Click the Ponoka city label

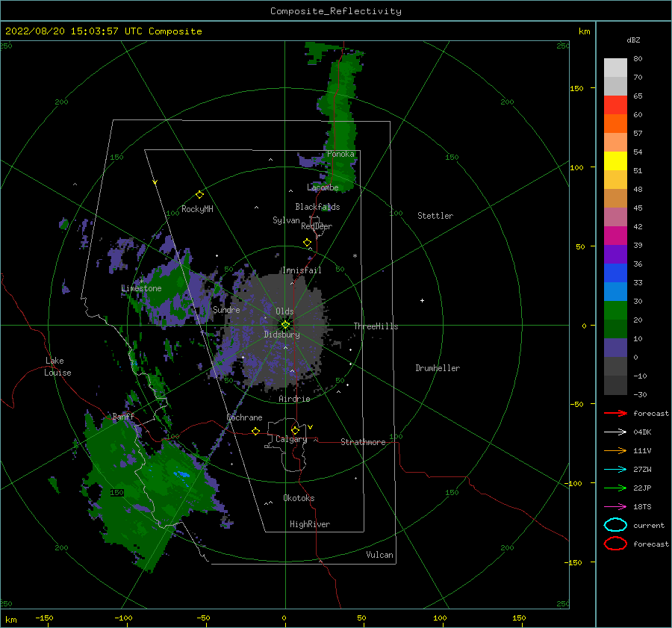tap(340, 154)
